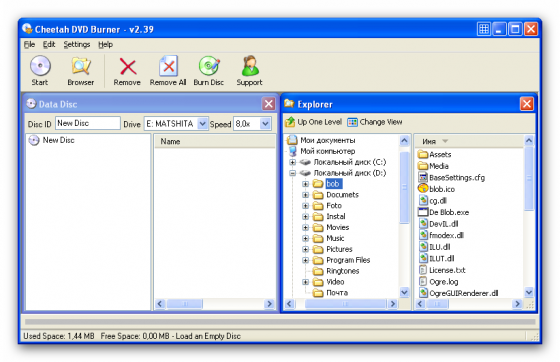Viewport: 560px width, 362px height.
Task: Open the Support toolbar icon
Action: pyautogui.click(x=249, y=66)
